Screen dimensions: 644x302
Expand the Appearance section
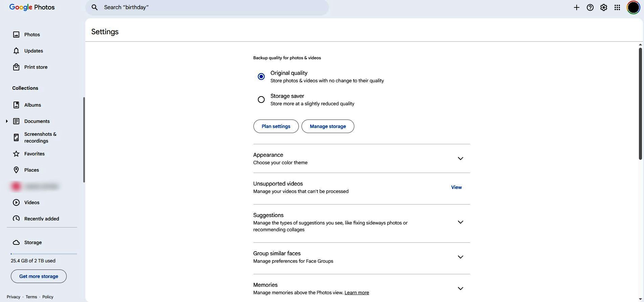[460, 158]
